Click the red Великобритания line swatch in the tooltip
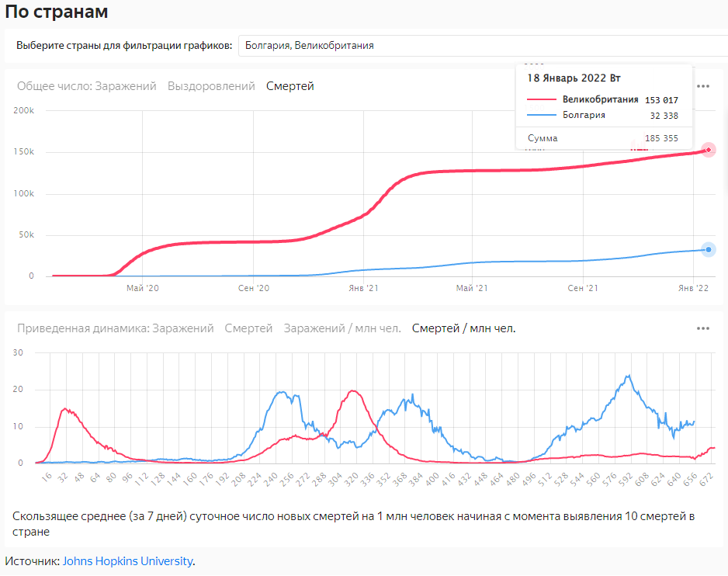Image resolution: width=728 pixels, height=576 pixels. tap(541, 100)
